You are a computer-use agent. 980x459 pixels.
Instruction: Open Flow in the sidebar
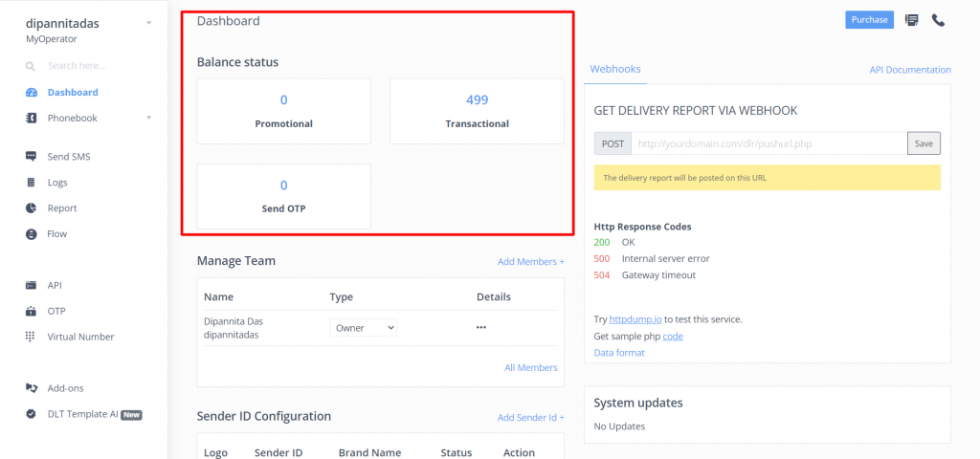56,234
